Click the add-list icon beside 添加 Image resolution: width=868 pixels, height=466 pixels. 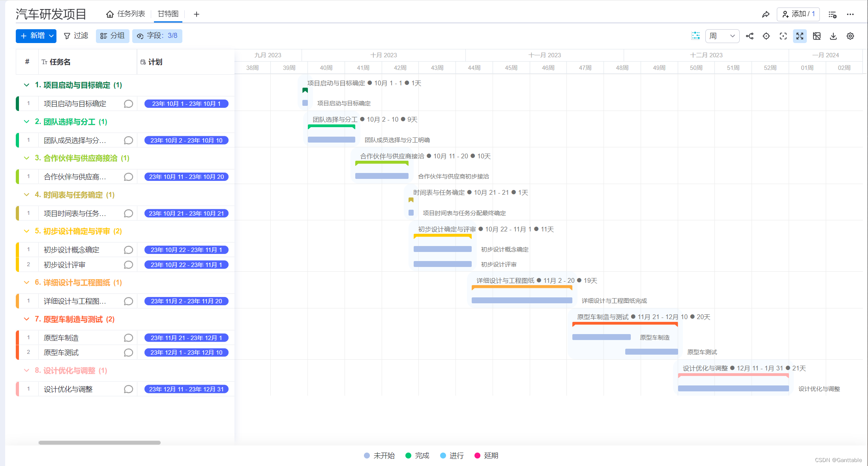832,14
